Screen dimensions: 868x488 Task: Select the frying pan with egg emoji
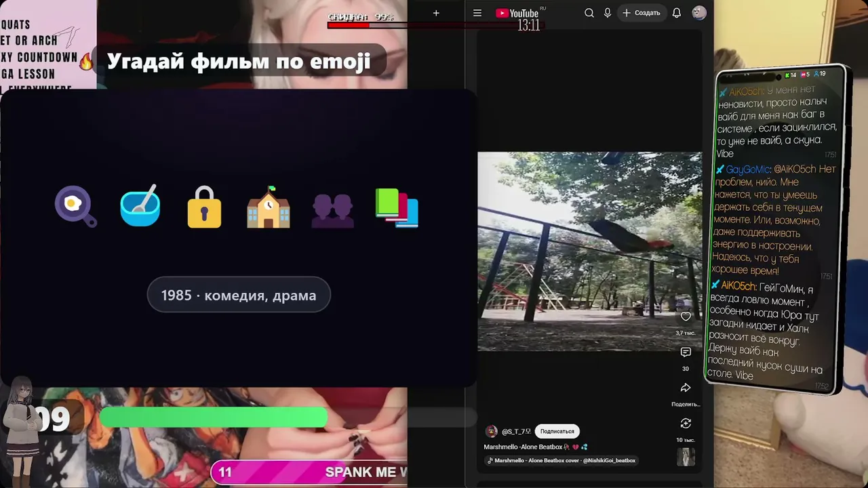(x=76, y=206)
